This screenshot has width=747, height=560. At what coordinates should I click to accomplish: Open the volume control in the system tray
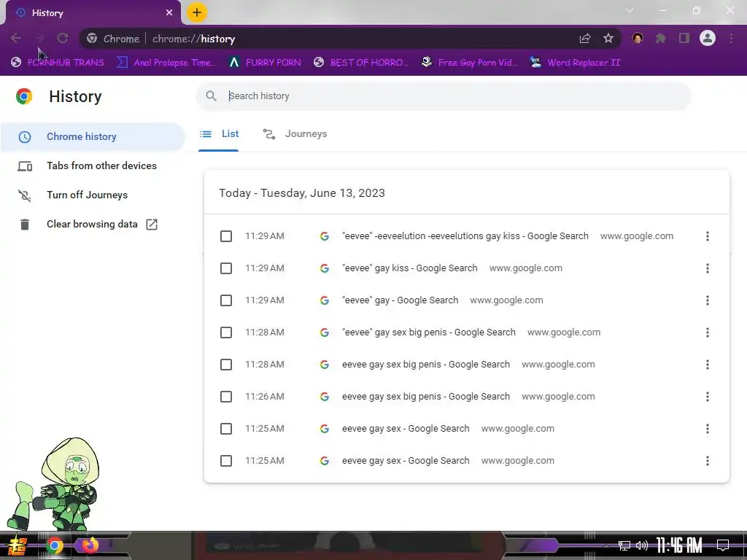[642, 545]
